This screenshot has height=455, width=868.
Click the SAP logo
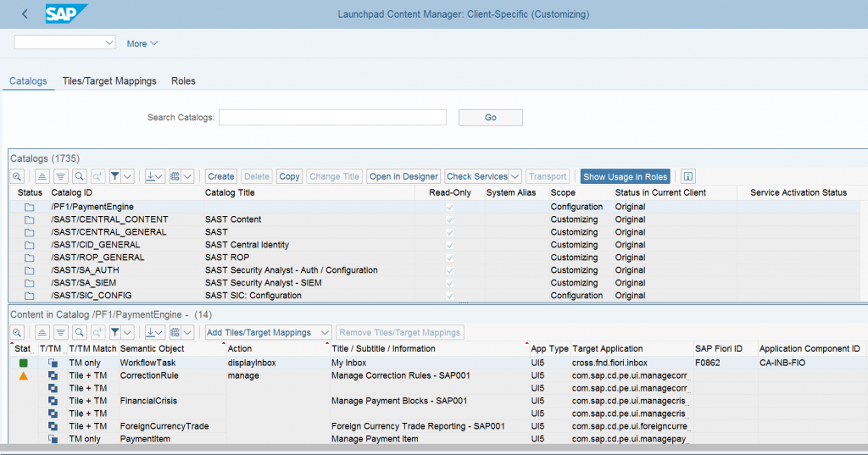[x=66, y=14]
